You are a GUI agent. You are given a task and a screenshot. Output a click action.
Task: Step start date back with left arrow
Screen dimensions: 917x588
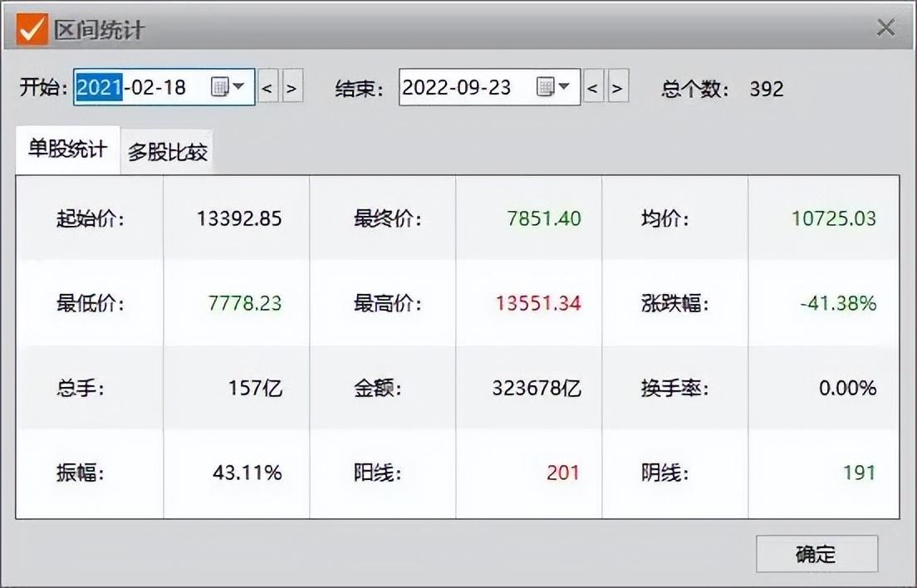(267, 87)
